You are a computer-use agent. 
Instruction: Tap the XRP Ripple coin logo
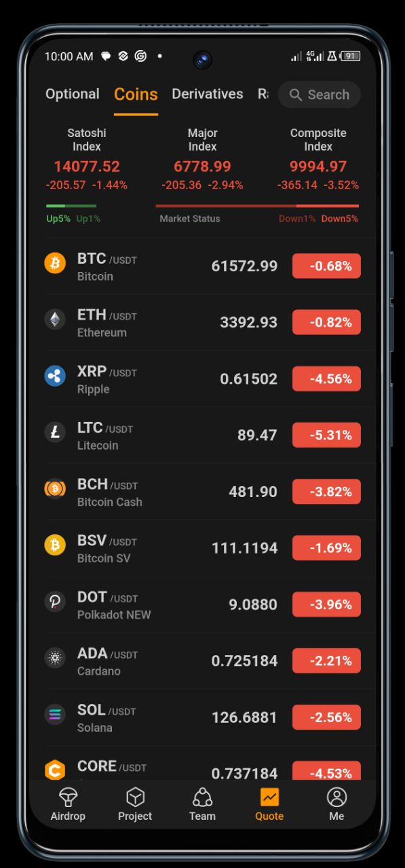click(55, 375)
